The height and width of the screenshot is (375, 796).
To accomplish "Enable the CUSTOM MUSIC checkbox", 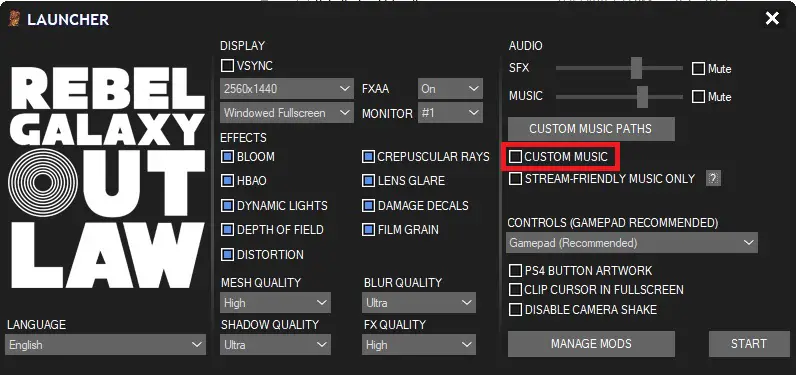I will (515, 157).
